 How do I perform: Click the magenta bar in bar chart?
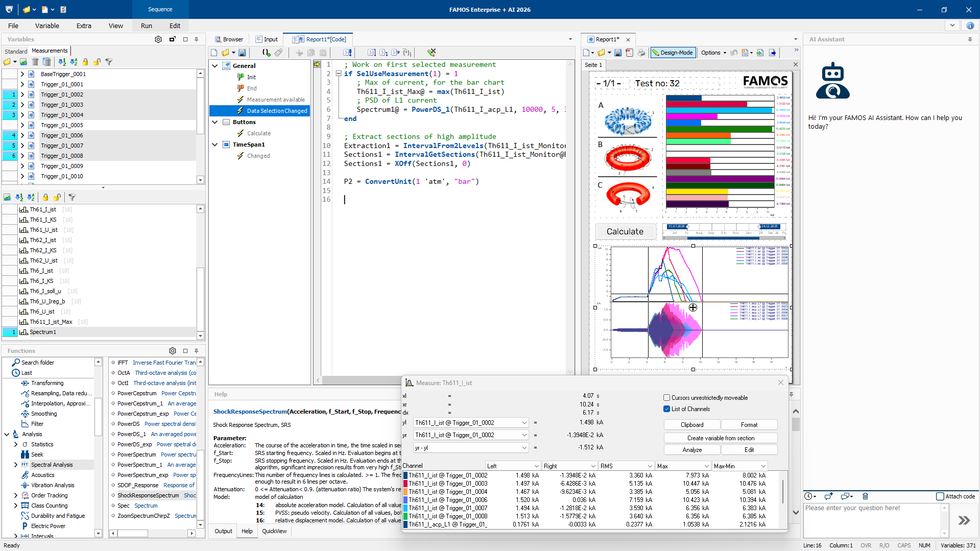pos(691,116)
